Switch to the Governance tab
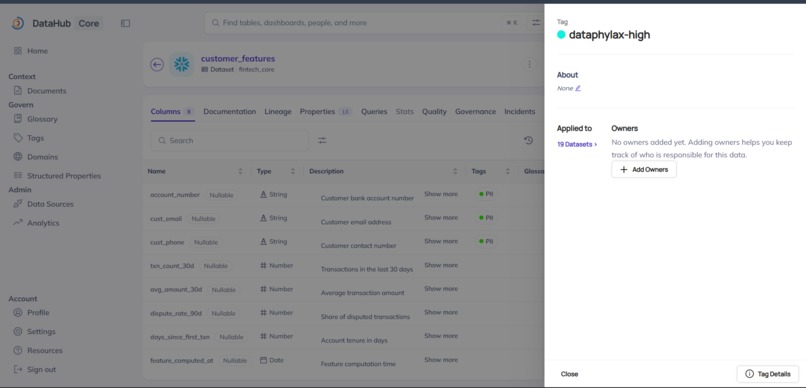 [475, 112]
